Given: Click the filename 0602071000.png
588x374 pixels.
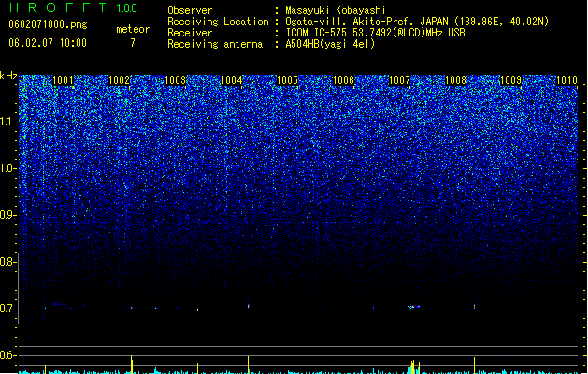Looking at the screenshot, I should pos(48,24).
